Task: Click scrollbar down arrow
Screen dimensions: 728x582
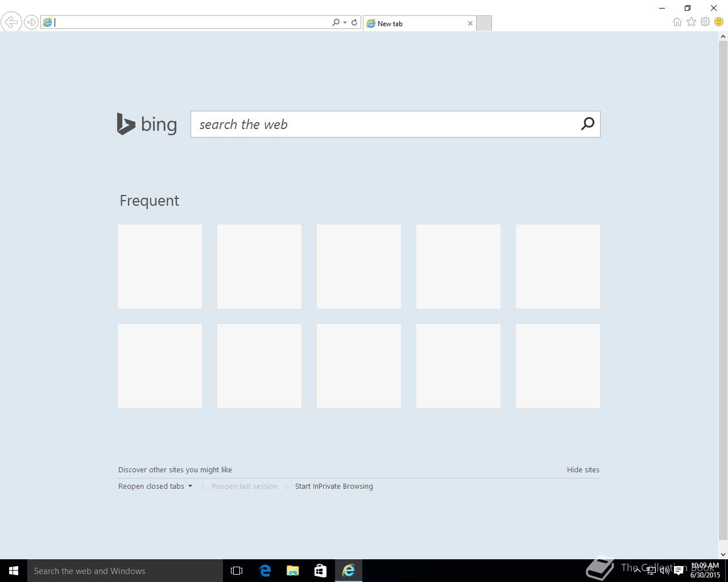Action: (x=723, y=554)
